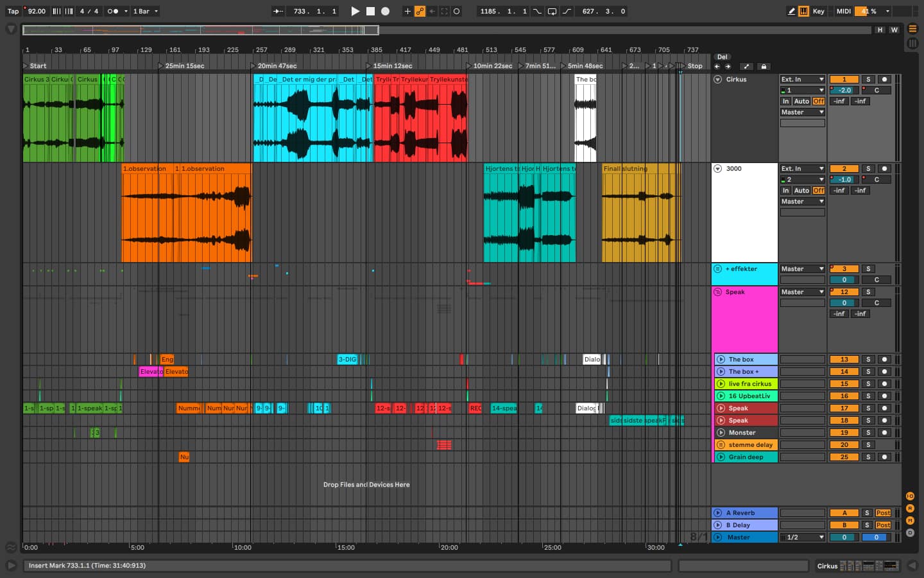Set Cirkus track monitor to Auto
The height and width of the screenshot is (578, 924).
(x=801, y=101)
